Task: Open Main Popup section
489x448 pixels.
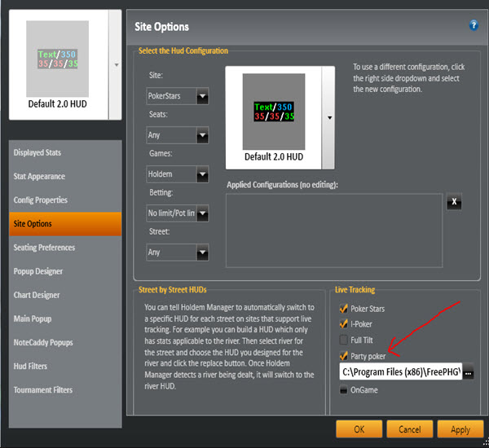Action: tap(65, 318)
